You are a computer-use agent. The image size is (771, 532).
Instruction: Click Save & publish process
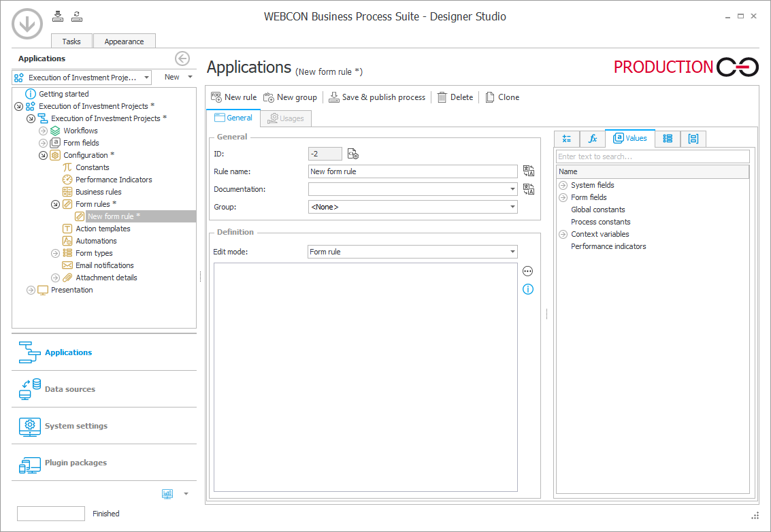pos(376,97)
